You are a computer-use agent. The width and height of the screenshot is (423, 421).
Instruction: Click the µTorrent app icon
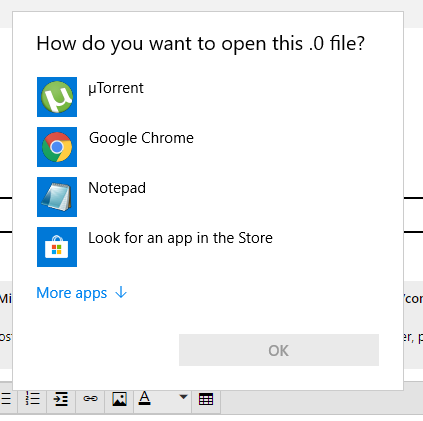(57, 97)
